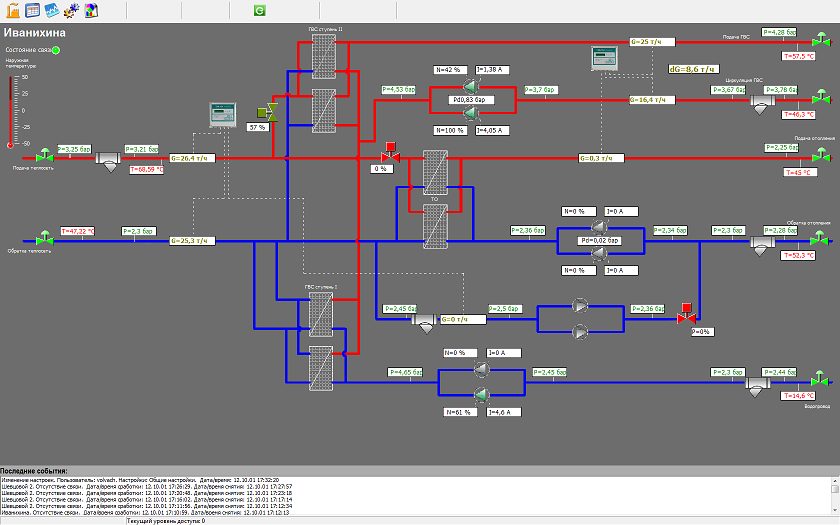
Task: Click the controller device near 57 % valve
Action: coord(221,114)
